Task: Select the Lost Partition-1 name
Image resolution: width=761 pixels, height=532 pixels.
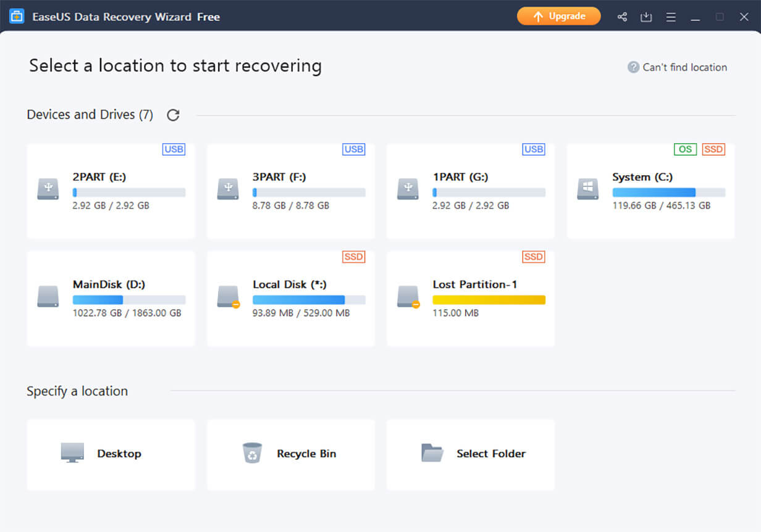Action: 475,285
